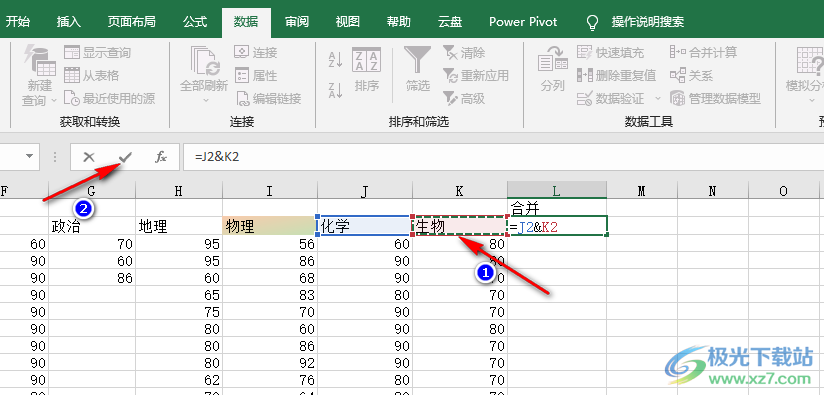Select column J header
The height and width of the screenshot is (395, 824).
[x=365, y=191]
